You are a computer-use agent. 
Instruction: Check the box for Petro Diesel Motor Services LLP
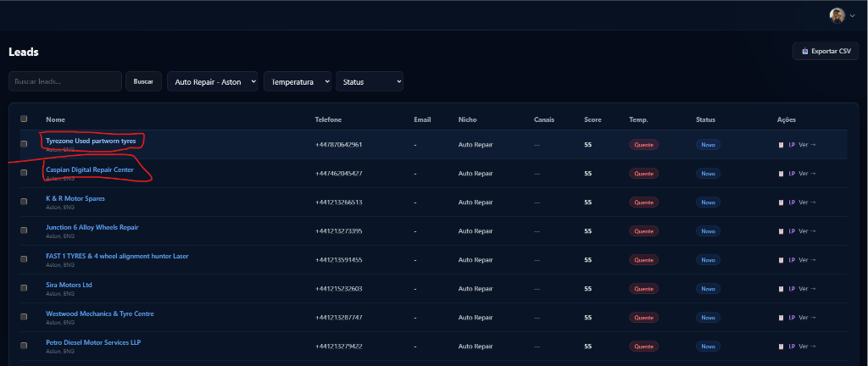tap(24, 345)
